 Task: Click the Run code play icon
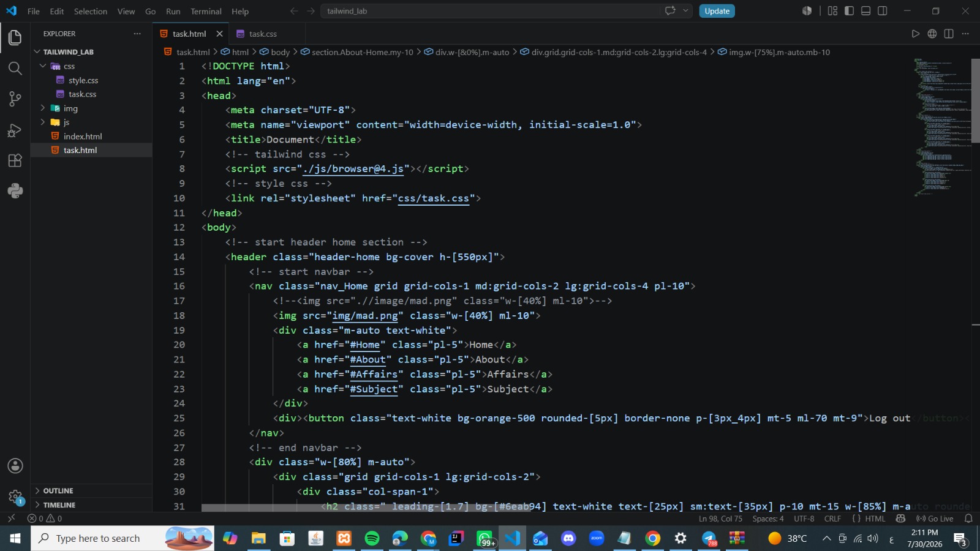pyautogui.click(x=915, y=34)
